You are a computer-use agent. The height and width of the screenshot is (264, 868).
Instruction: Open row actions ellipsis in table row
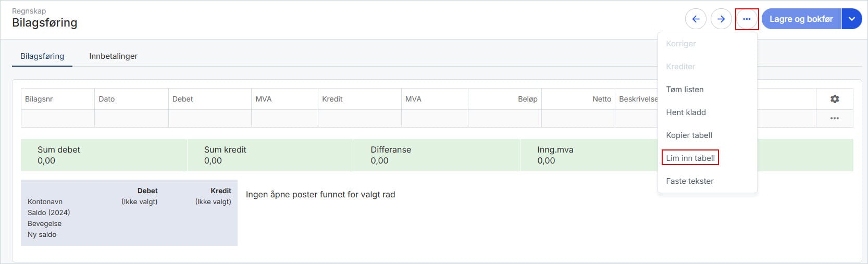tap(835, 118)
